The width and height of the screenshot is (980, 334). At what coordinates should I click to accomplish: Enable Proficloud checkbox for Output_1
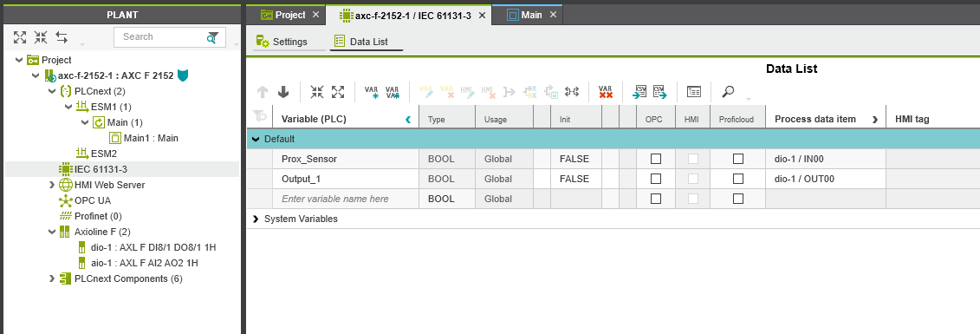click(x=738, y=179)
